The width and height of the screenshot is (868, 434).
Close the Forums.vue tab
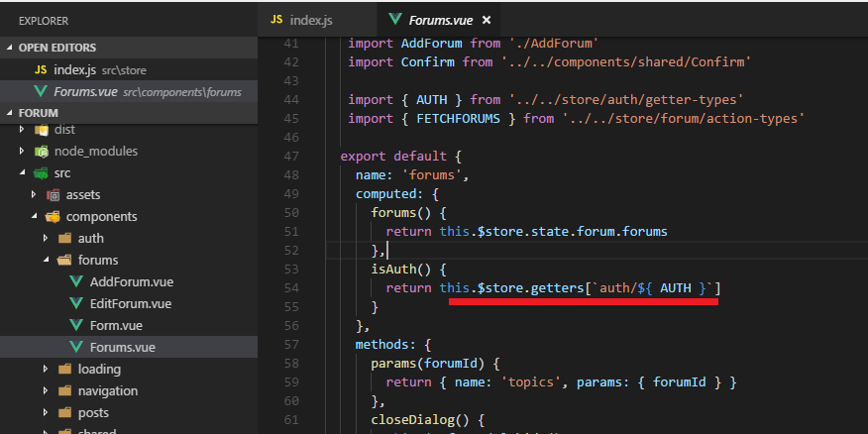pyautogui.click(x=487, y=21)
